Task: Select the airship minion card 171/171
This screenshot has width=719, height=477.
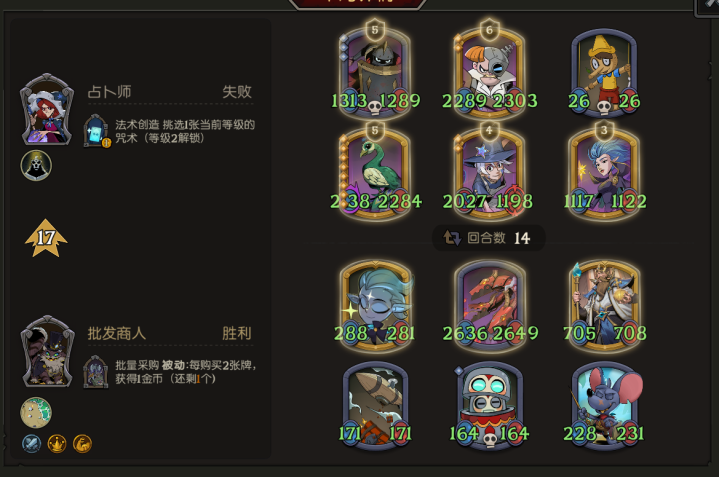Action: [375, 406]
